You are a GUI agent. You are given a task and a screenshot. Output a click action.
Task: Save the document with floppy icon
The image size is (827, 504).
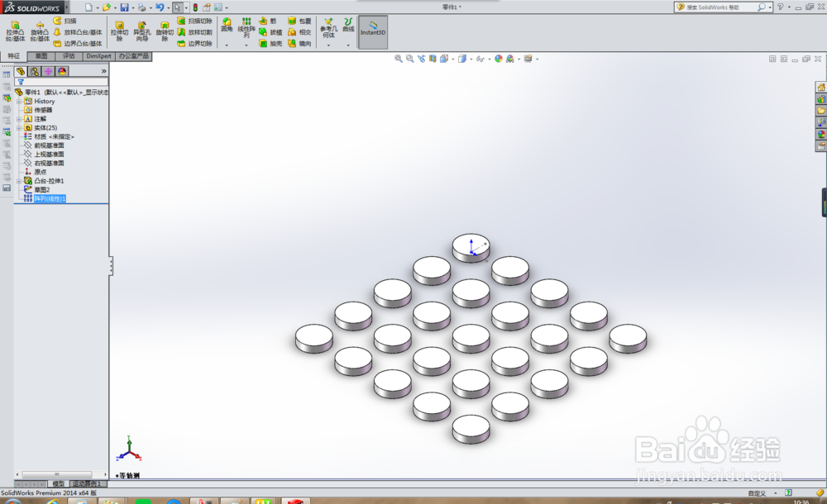pyautogui.click(x=125, y=7)
